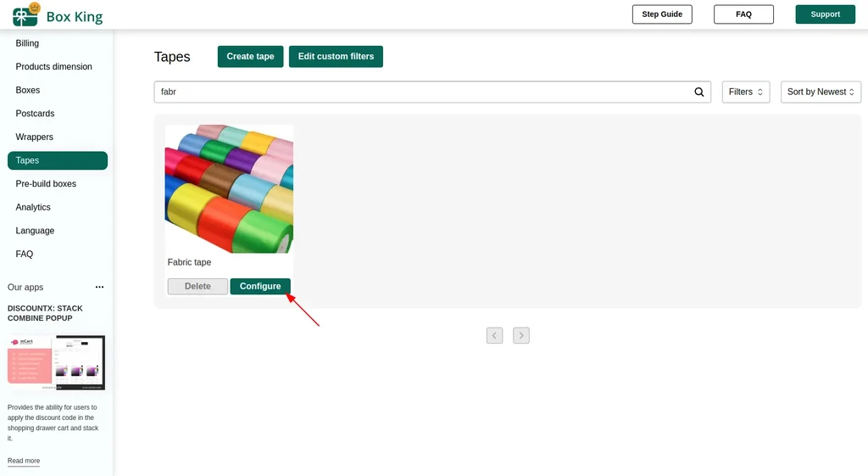Open the Filters dropdown

746,92
